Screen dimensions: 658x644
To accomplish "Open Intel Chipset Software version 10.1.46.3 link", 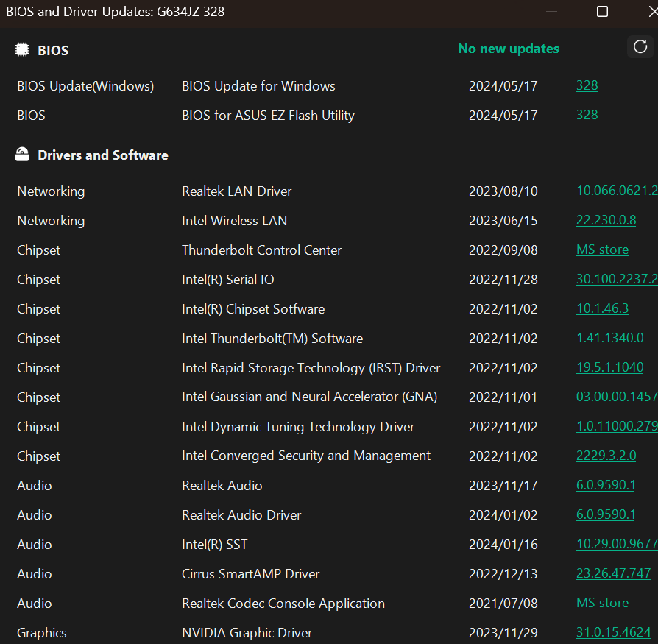I will pos(602,308).
